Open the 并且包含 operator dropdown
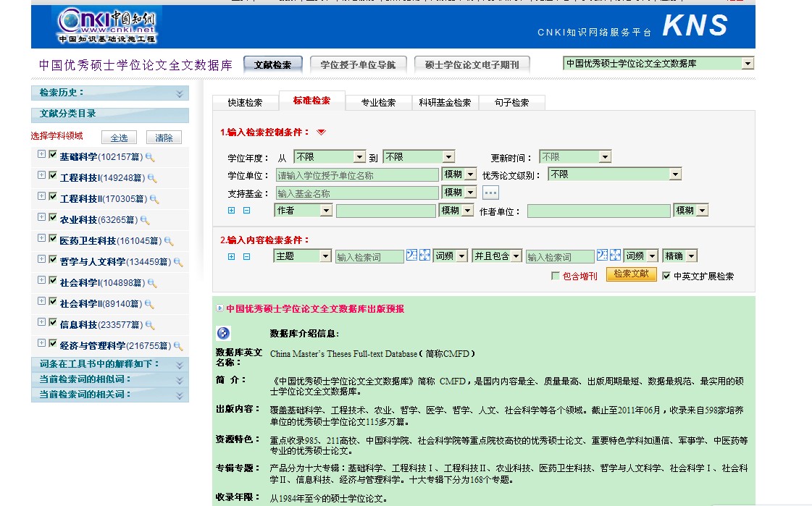The image size is (812, 506). pyautogui.click(x=497, y=256)
